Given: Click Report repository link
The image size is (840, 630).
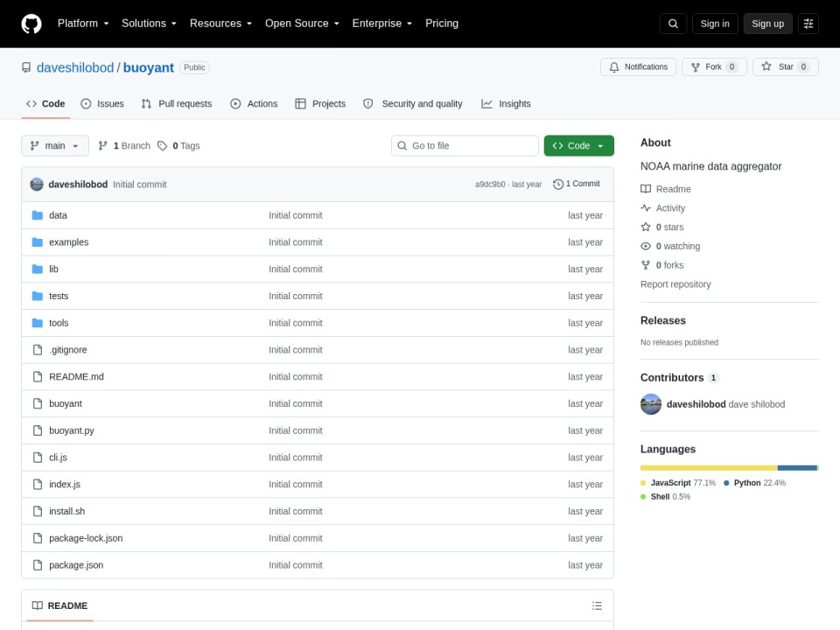Looking at the screenshot, I should click(675, 284).
